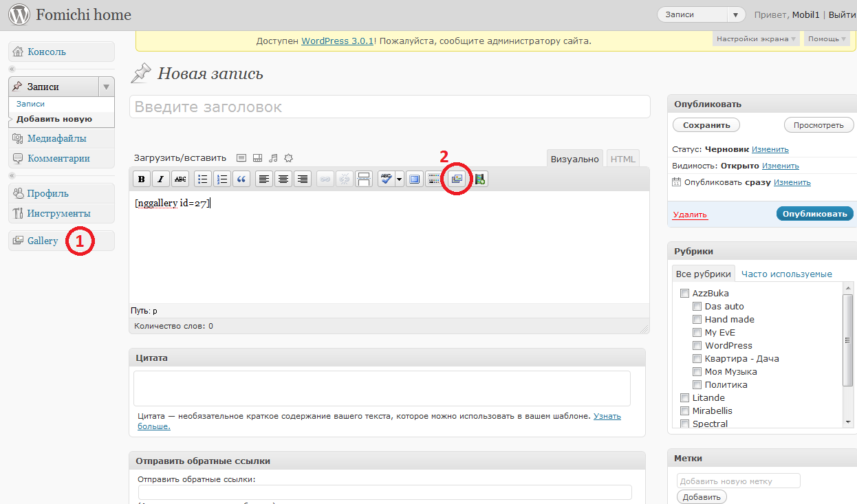
Task: Click the Выйти logout link
Action: [x=843, y=14]
